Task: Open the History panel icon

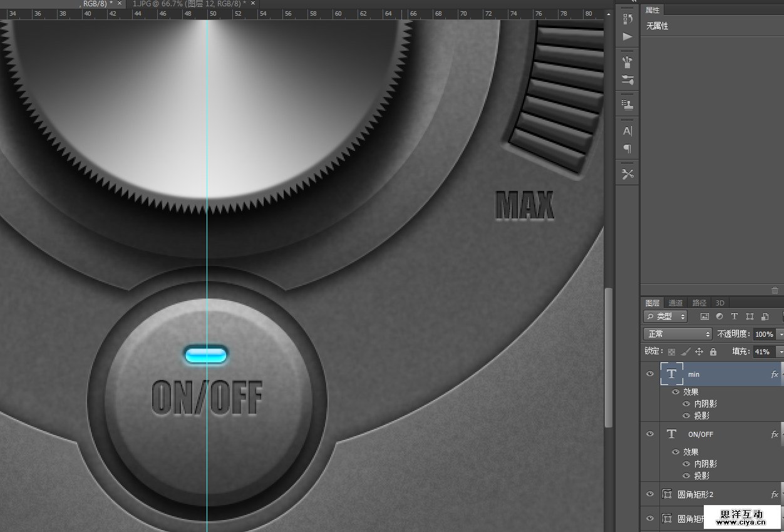Action: [x=627, y=19]
